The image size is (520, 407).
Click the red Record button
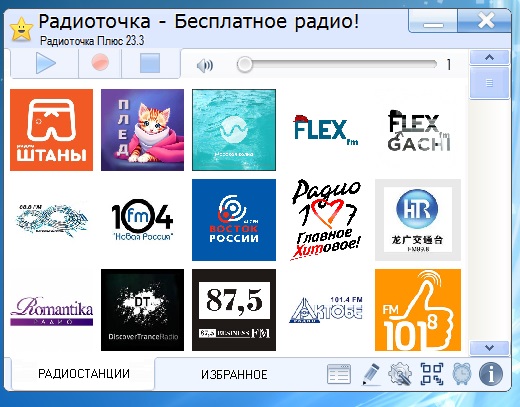pos(100,63)
